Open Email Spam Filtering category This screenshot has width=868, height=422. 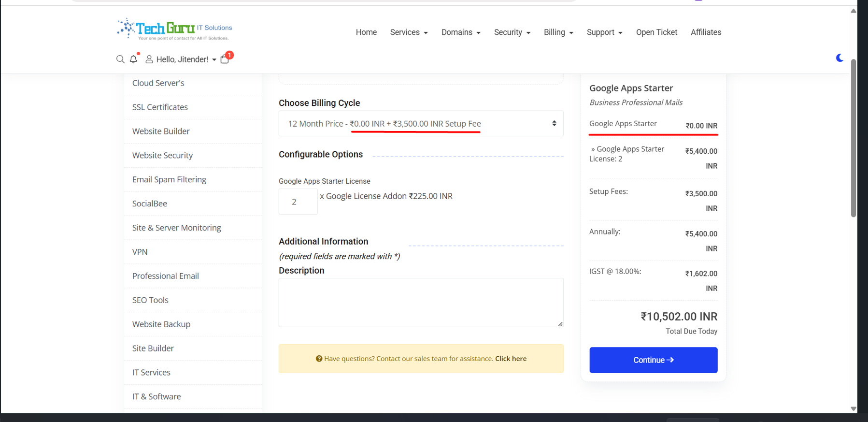(169, 180)
